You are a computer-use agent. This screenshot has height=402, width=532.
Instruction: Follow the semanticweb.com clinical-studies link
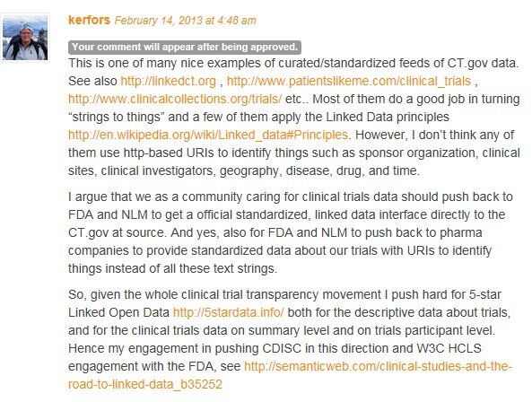[x=291, y=375]
